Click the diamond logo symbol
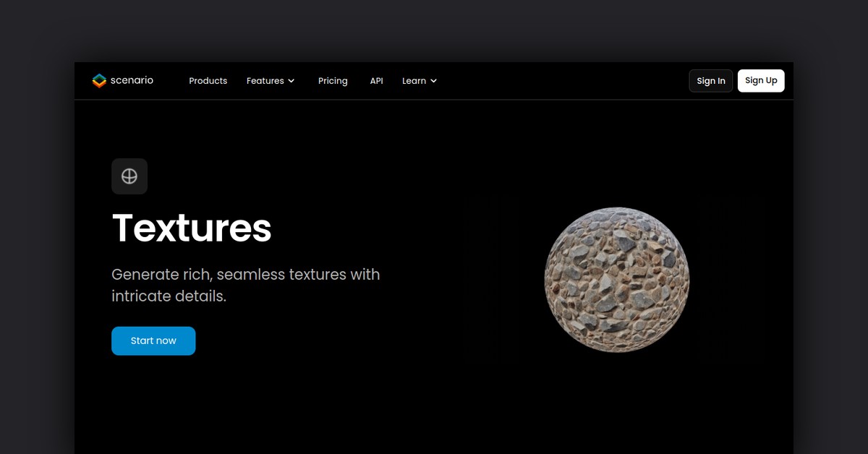This screenshot has height=454, width=868. click(x=98, y=80)
